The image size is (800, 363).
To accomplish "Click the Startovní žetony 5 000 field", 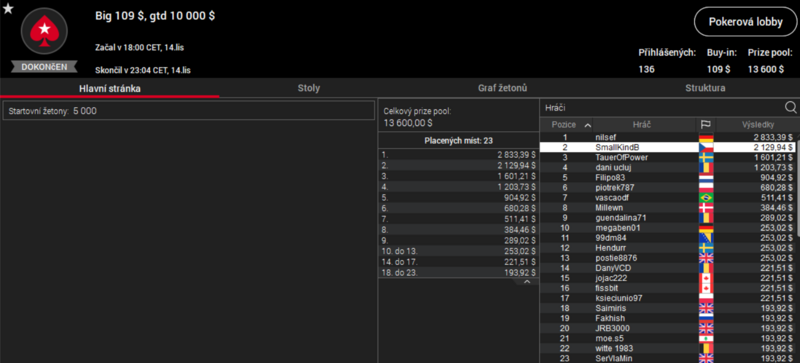I will tap(189, 111).
